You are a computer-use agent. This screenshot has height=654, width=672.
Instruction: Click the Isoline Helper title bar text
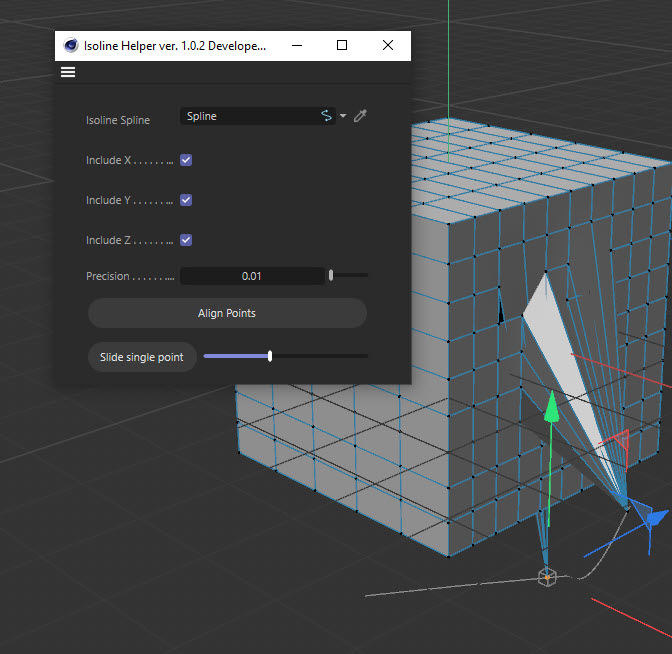click(x=175, y=46)
